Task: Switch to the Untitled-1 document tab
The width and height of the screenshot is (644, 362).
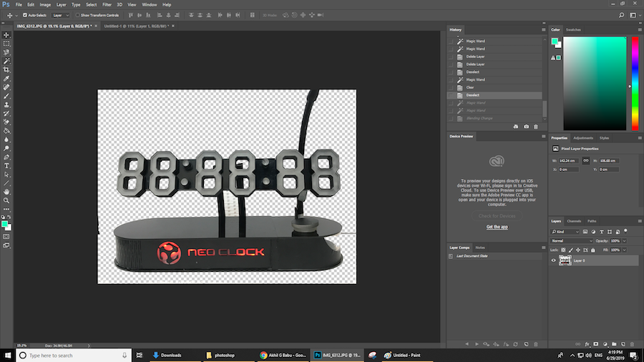Action: (x=137, y=26)
